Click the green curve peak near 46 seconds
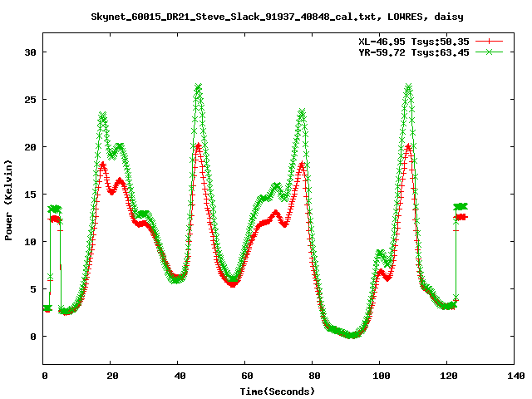The width and height of the screenshot is (532, 399). point(199,86)
